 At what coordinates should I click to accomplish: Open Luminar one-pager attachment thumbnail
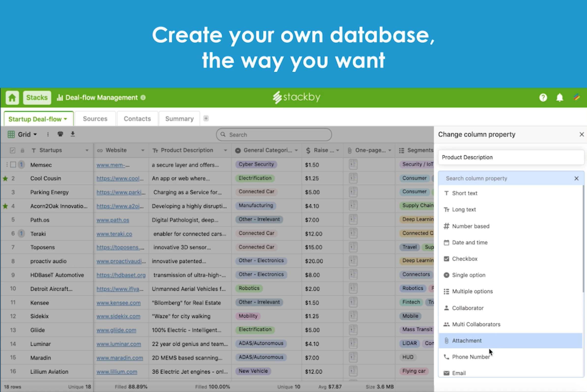click(x=353, y=343)
